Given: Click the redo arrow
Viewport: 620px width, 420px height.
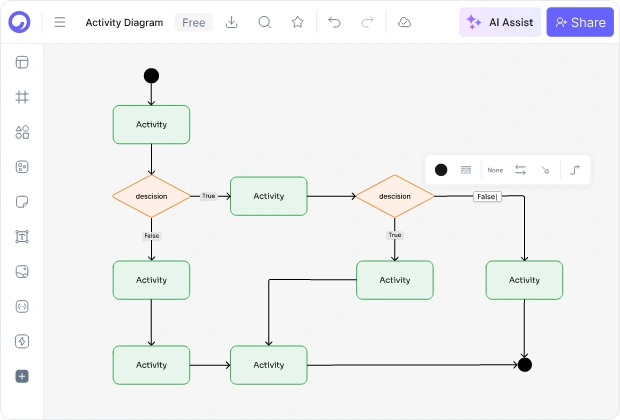Looking at the screenshot, I should [x=367, y=22].
